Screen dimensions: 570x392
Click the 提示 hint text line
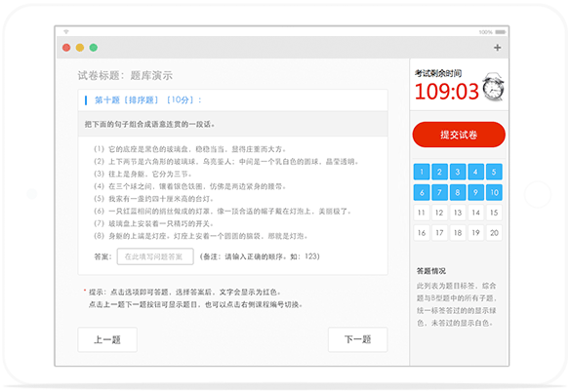(x=185, y=292)
